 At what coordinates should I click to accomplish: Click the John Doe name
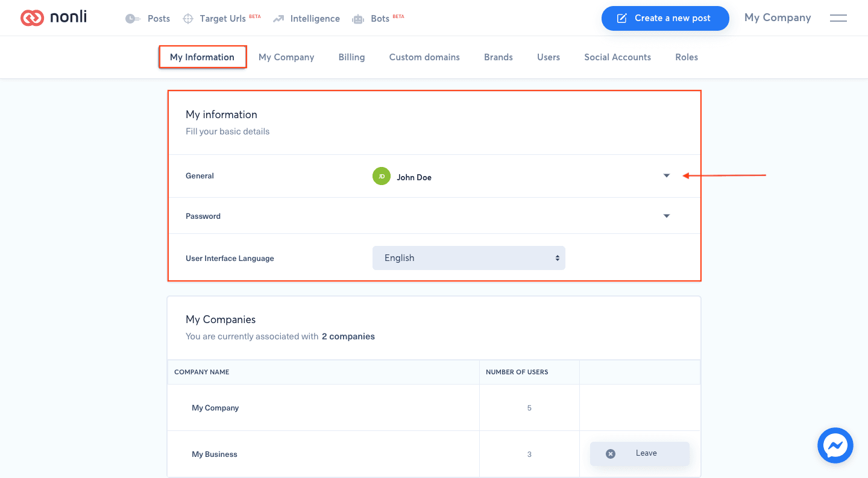click(414, 177)
